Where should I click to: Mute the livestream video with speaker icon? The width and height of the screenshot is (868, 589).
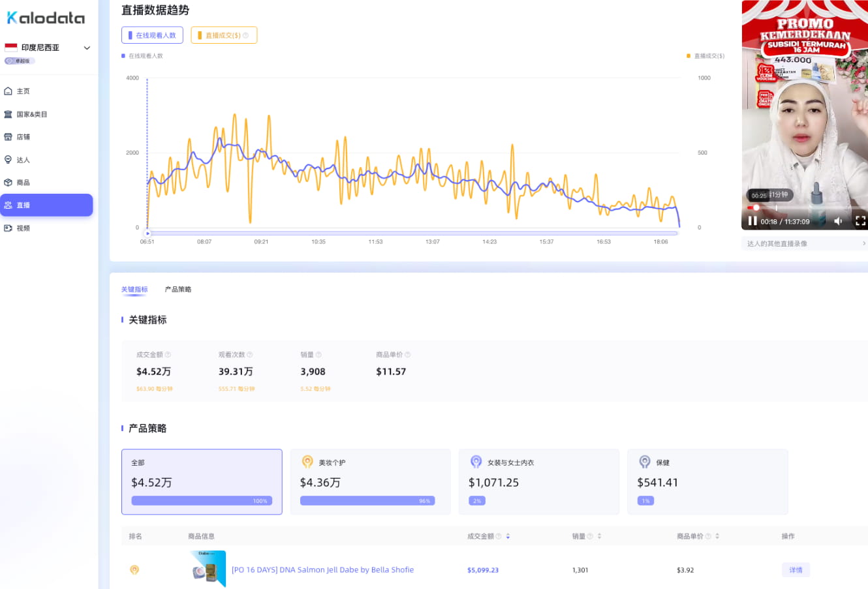click(838, 221)
